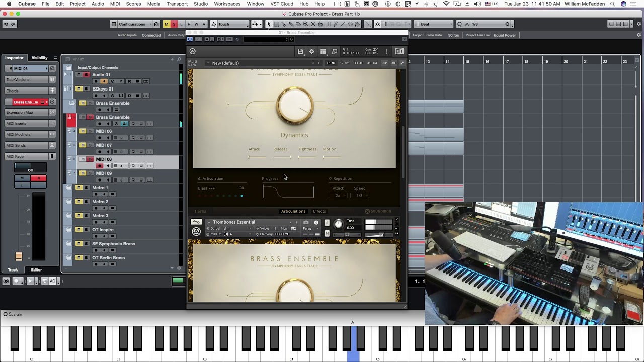Open macOS Spotlight search icon
The height and width of the screenshot is (362, 644).
[x=612, y=4]
